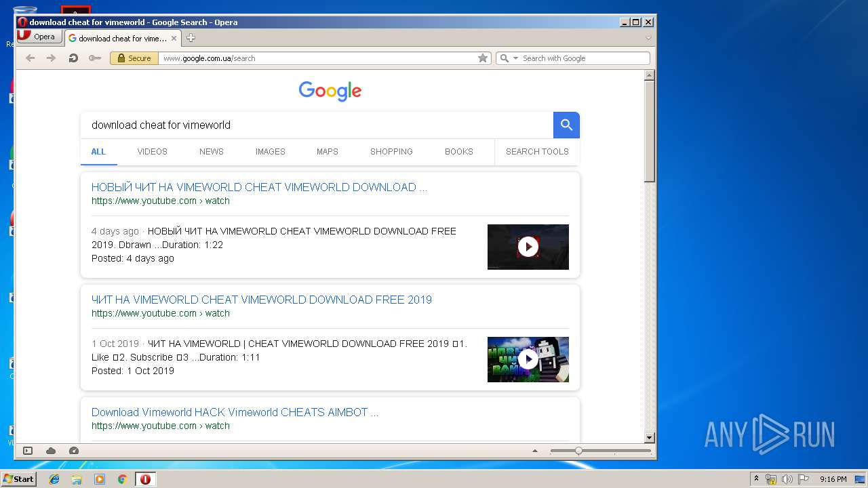Open the network tray icon
The image size is (868, 488).
[x=771, y=479]
